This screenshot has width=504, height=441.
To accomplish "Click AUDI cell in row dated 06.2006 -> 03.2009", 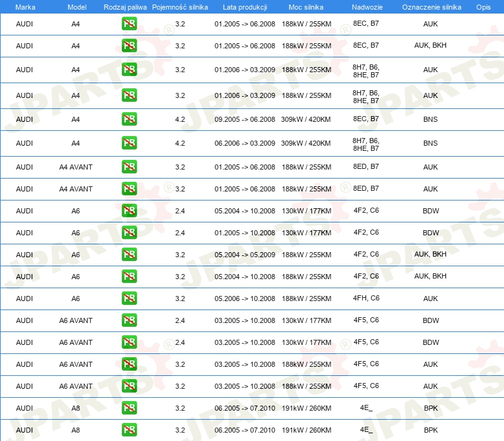I will (24, 143).
